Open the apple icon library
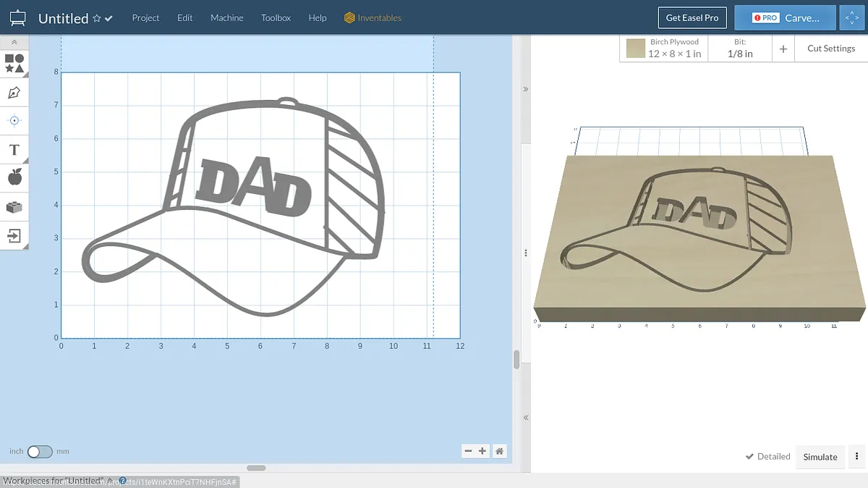This screenshot has height=488, width=868. pos(14,177)
